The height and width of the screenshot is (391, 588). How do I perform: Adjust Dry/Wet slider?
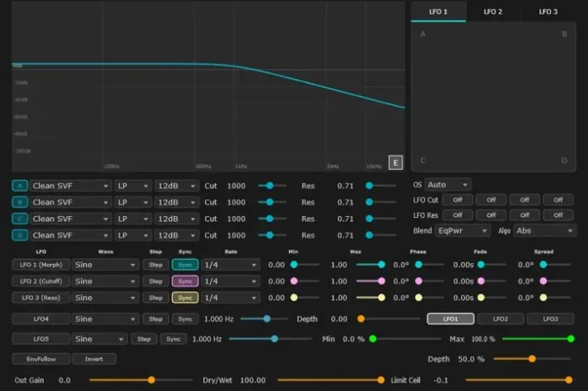331,380
